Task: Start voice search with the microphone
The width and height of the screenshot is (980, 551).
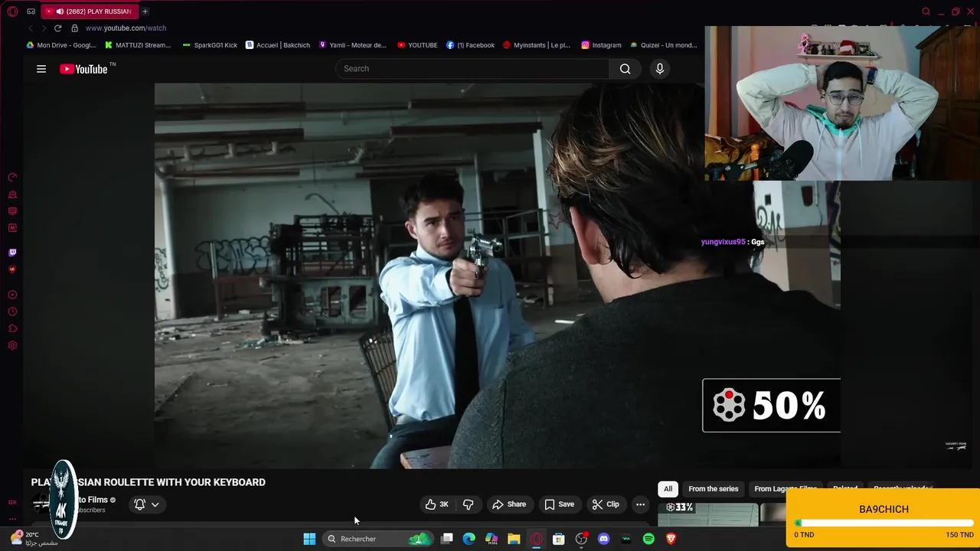Action: pos(660,69)
